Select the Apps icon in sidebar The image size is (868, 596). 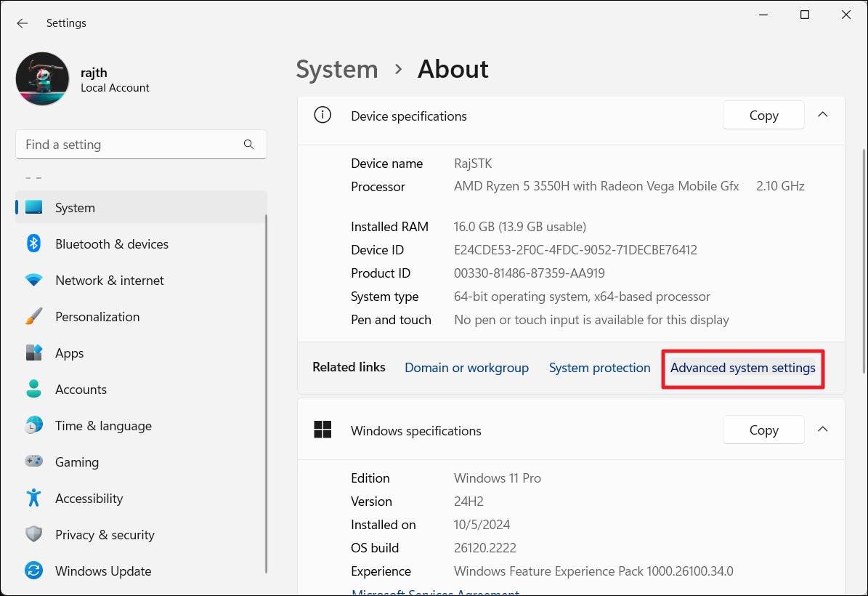point(33,353)
